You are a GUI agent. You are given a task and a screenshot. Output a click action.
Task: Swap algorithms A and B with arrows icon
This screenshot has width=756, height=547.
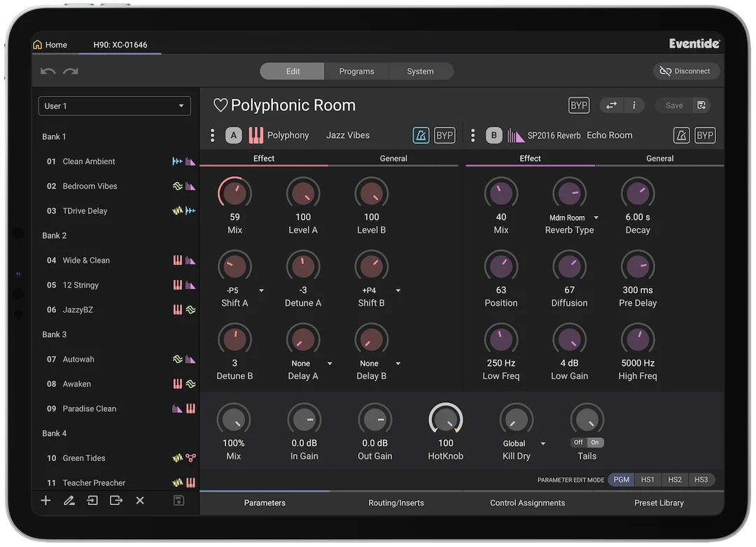[x=611, y=106]
